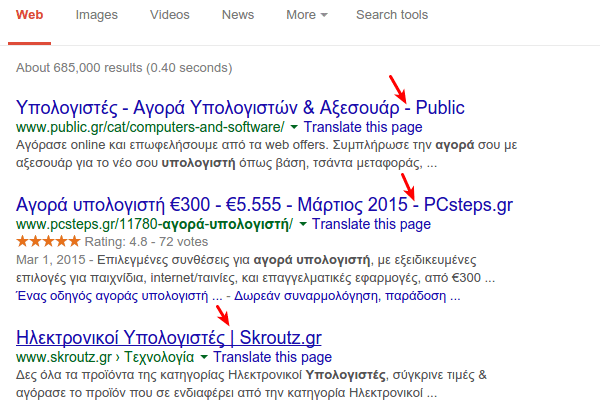Image resolution: width=600 pixels, height=400 pixels.
Task: Click the www.pcsteps.gr/11780 URL text
Action: [x=154, y=224]
